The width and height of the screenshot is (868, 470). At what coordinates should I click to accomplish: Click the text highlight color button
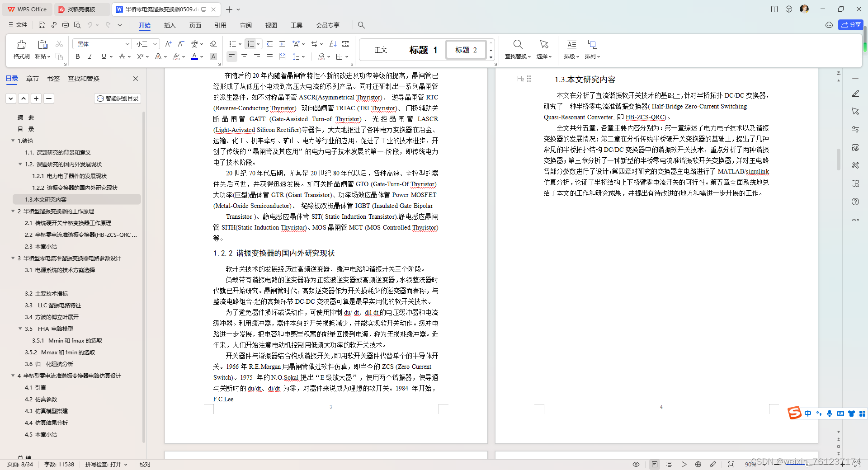(x=176, y=56)
